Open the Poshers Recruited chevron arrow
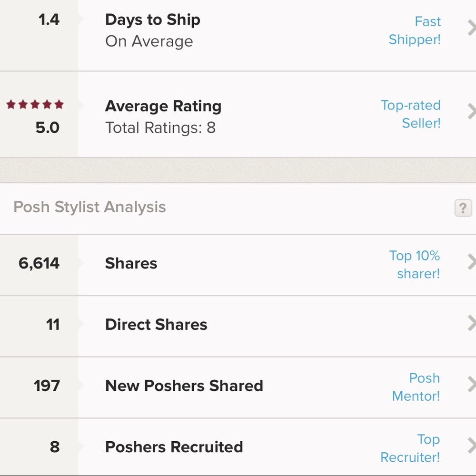 coord(471,446)
